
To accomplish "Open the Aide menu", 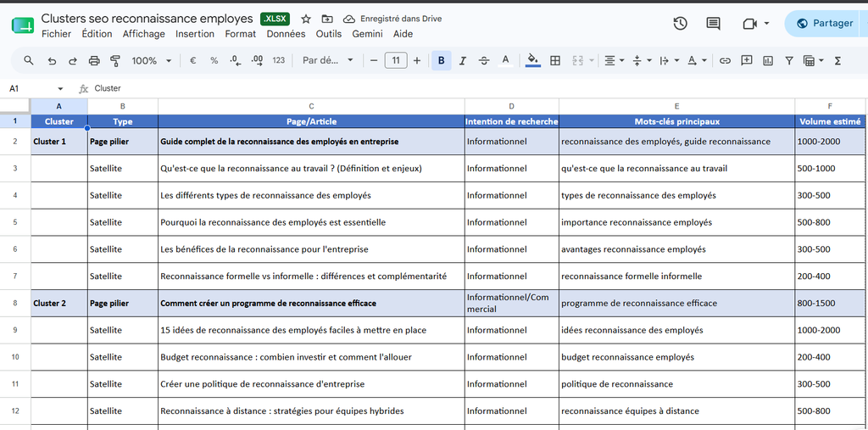I will 403,34.
